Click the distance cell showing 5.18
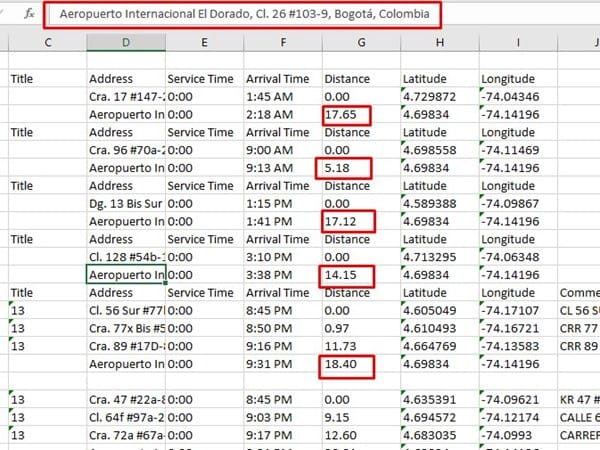Viewport: 600px width, 450px height. click(x=343, y=167)
